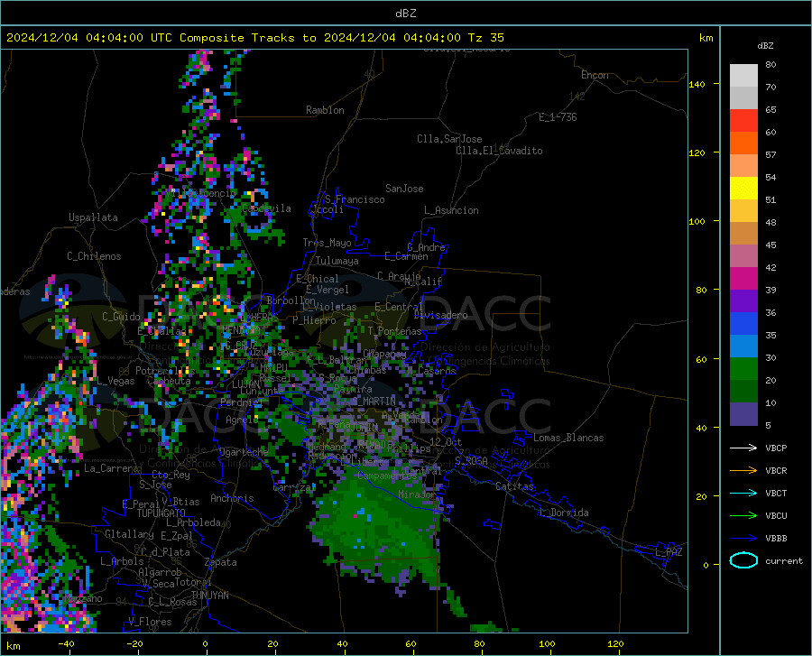Image resolution: width=812 pixels, height=656 pixels.
Task: Click the 'TUNUYAN' map label
Action: [209, 596]
